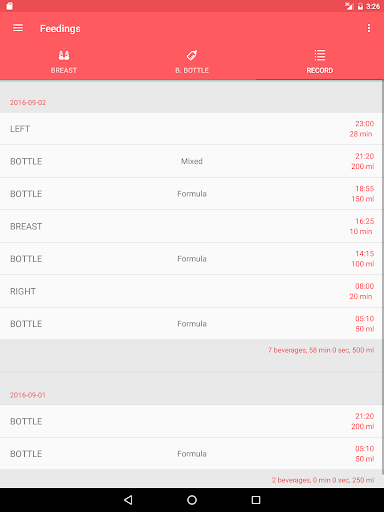Select the 05:10 Formula entry on 2016-09-01
The width and height of the screenshot is (384, 512).
click(x=191, y=454)
